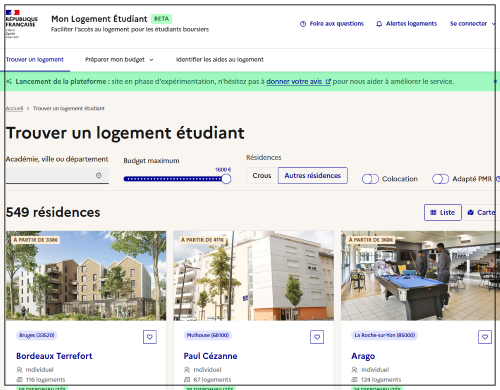
Task: Click the Foire aux questions help icon
Action: [x=303, y=24]
